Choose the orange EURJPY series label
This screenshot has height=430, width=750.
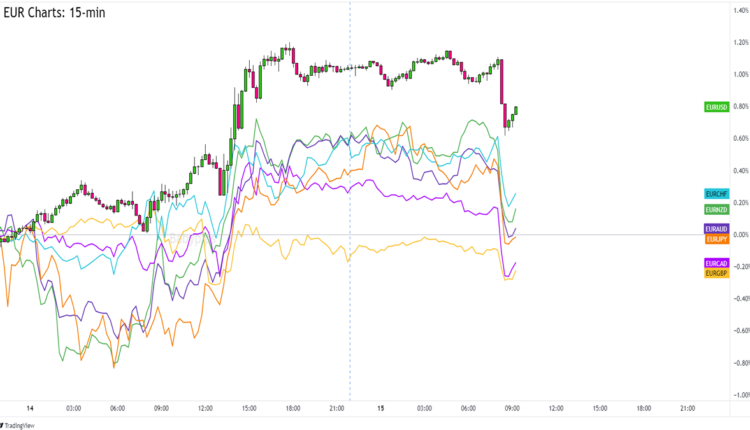(716, 239)
